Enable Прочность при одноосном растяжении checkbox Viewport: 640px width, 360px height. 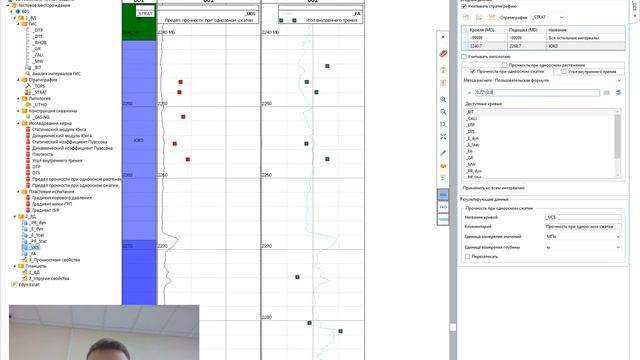point(504,65)
